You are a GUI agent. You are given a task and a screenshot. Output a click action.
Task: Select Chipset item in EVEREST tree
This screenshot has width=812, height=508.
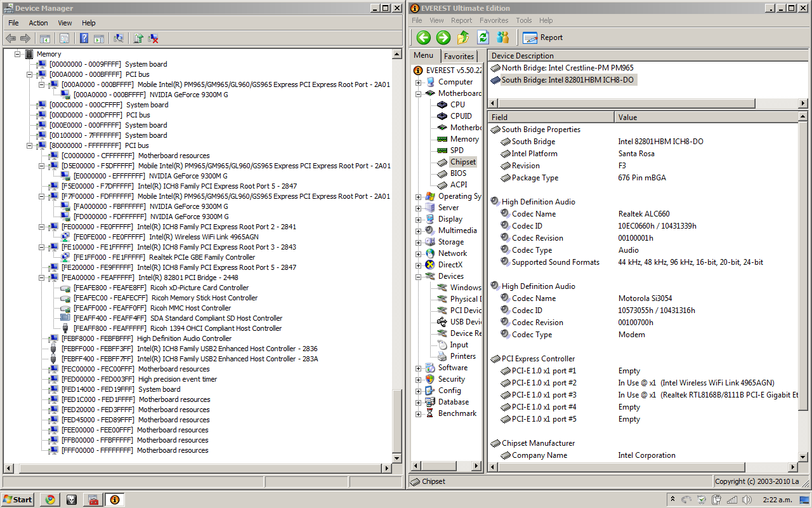point(463,162)
